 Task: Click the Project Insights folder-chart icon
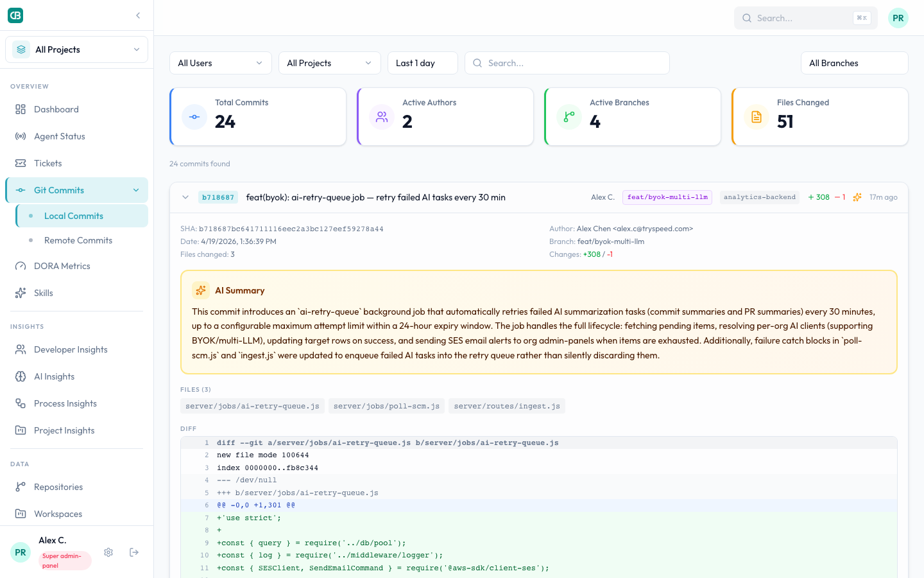click(21, 430)
